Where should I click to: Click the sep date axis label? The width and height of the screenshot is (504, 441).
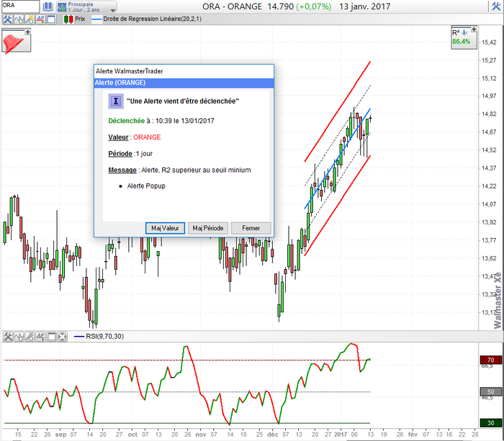coord(60,435)
